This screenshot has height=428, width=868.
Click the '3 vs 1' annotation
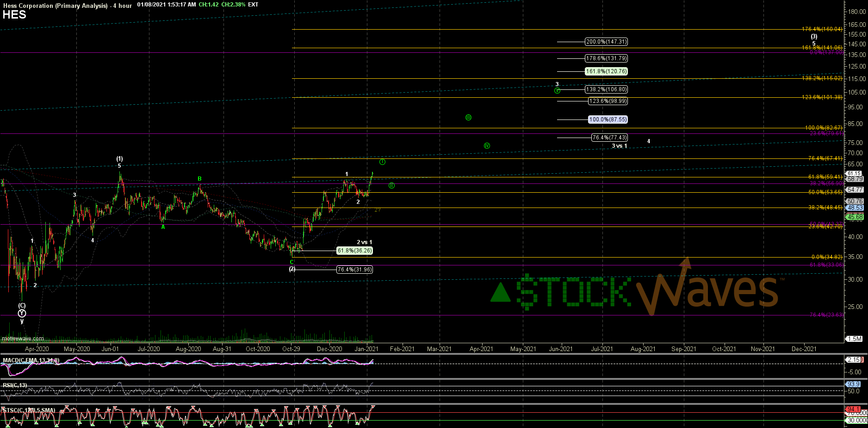[620, 146]
